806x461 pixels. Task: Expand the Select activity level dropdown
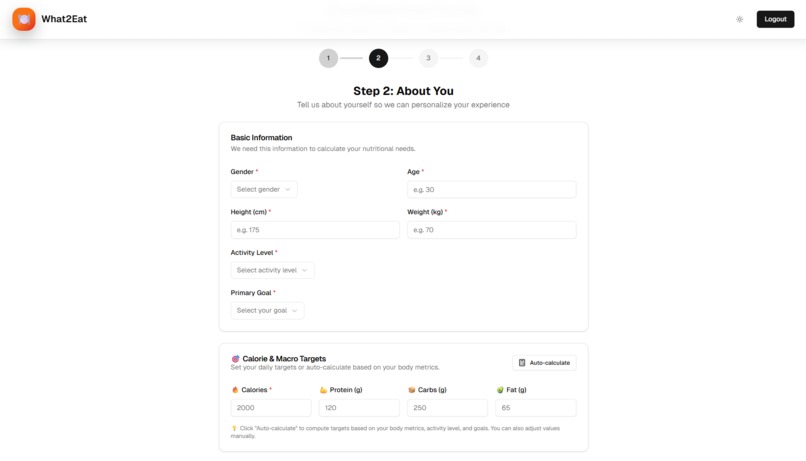point(272,270)
